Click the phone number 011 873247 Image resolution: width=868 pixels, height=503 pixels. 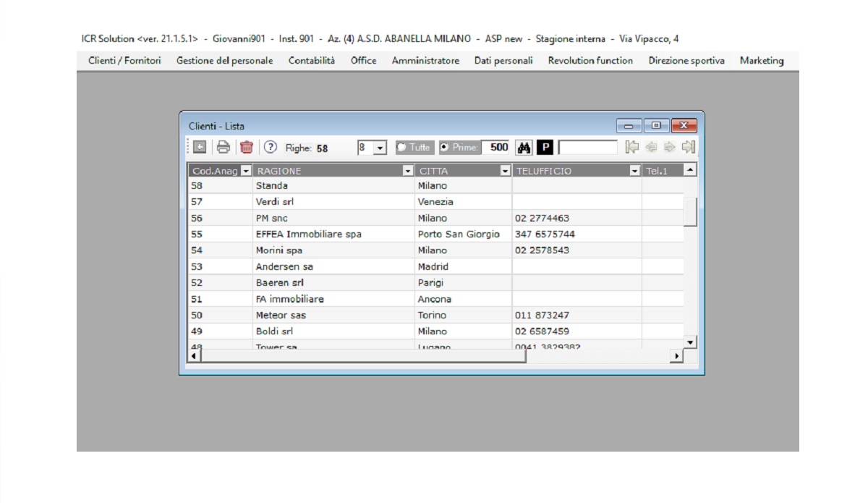pyautogui.click(x=542, y=315)
